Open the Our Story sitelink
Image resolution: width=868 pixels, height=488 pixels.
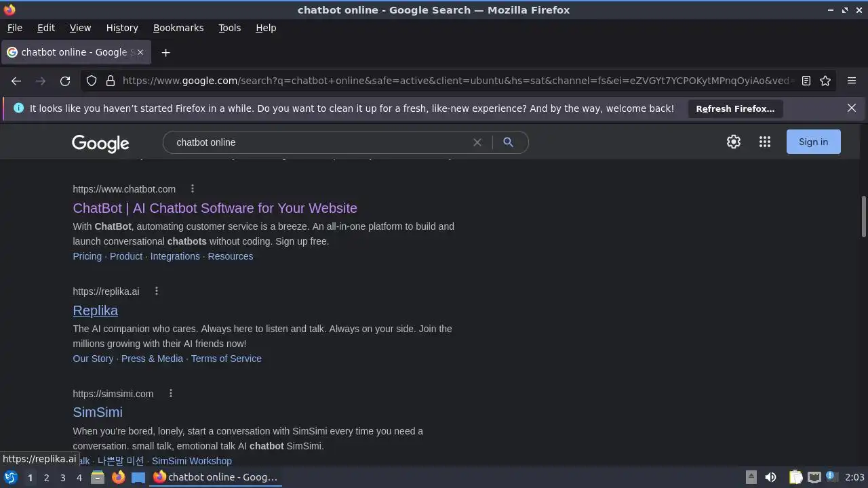pyautogui.click(x=93, y=359)
